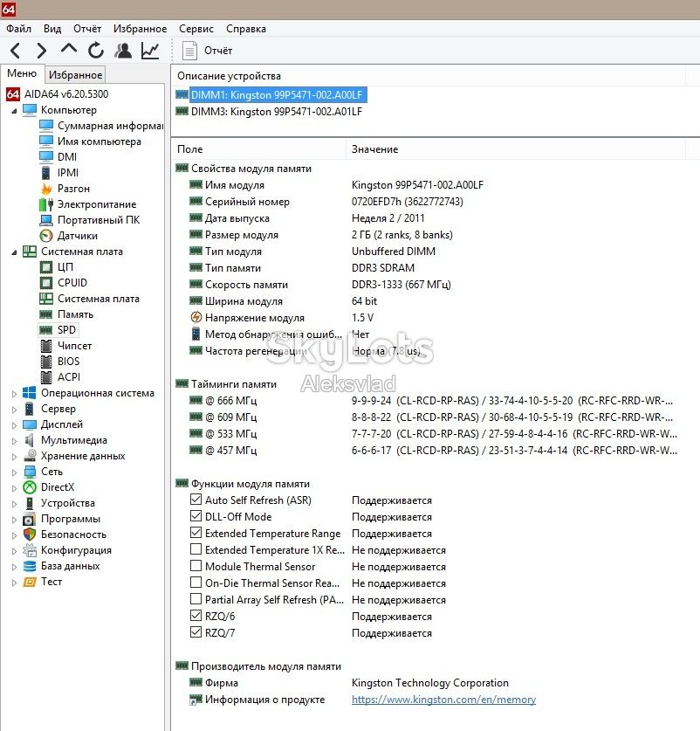Expand the Сеть tree node

click(14, 472)
